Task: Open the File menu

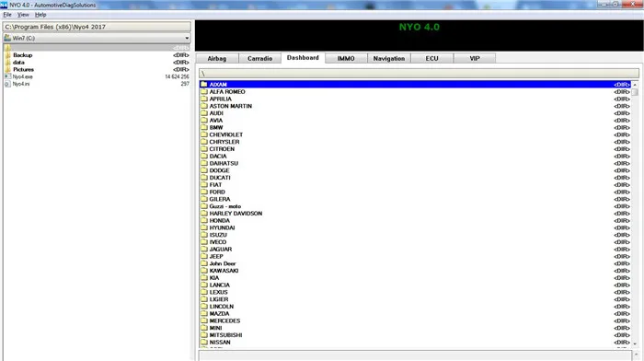Action: pos(7,15)
